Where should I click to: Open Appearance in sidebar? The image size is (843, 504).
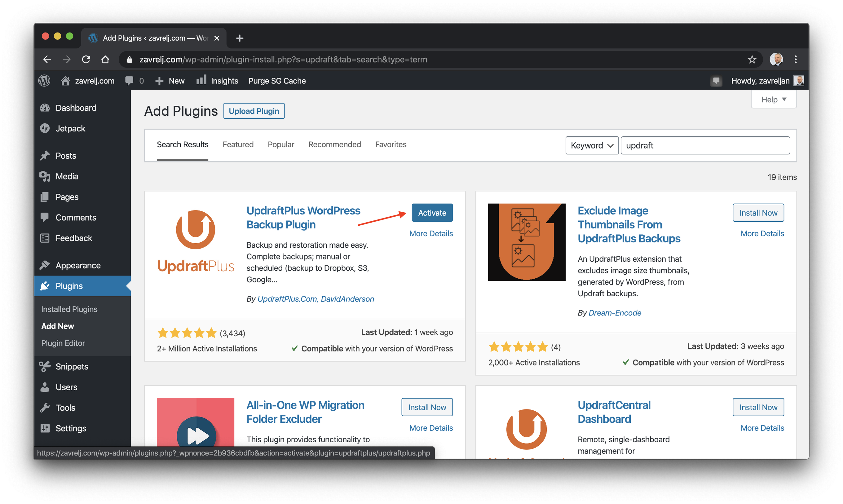coord(82,265)
